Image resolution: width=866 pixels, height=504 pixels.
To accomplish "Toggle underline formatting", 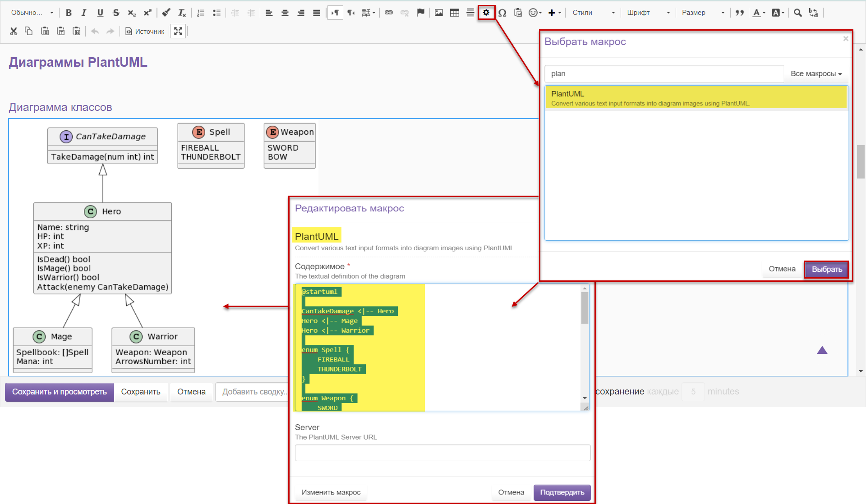I will [100, 13].
